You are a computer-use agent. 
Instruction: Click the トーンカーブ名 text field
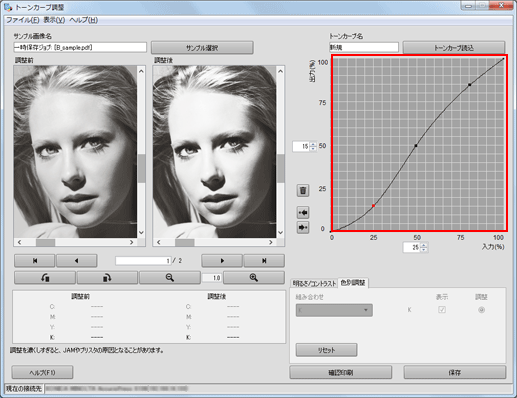point(364,47)
